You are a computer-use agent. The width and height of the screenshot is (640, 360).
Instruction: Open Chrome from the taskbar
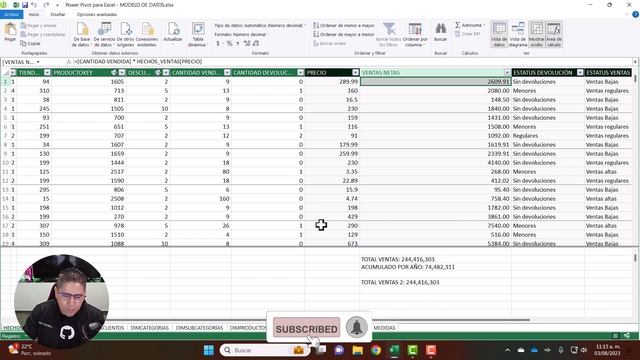(x=376, y=350)
